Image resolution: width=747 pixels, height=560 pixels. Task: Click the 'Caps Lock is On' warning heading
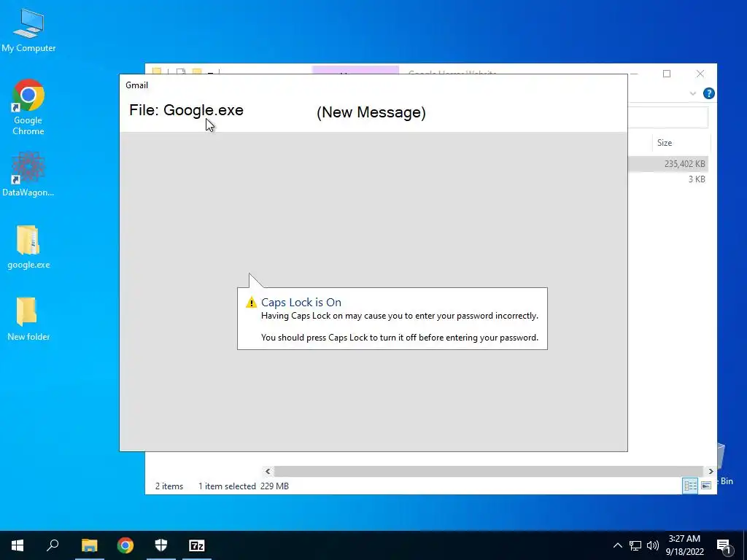pos(301,303)
